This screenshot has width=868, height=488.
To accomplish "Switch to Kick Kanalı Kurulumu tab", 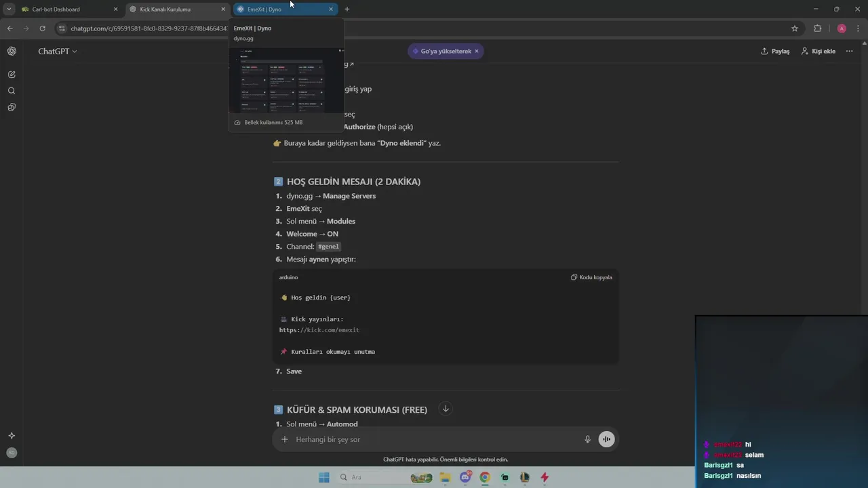I will tap(177, 9).
